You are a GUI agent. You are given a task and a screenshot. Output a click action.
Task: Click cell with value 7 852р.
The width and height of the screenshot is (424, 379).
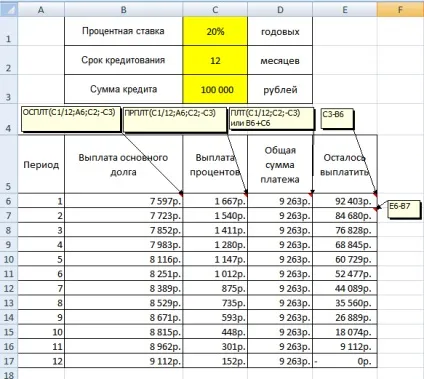click(123, 230)
